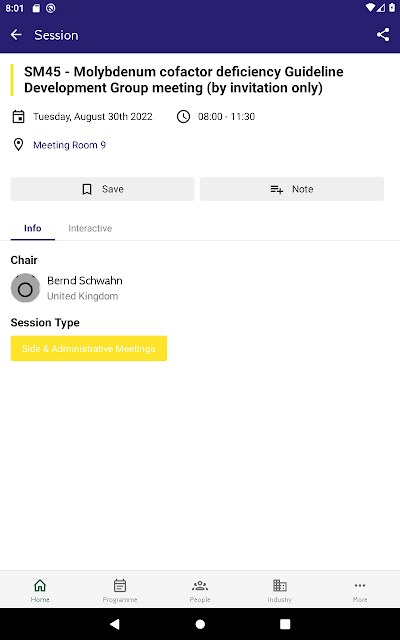Screen dimensions: 400x640
Task: Tap the location pin icon
Action: [x=18, y=144]
